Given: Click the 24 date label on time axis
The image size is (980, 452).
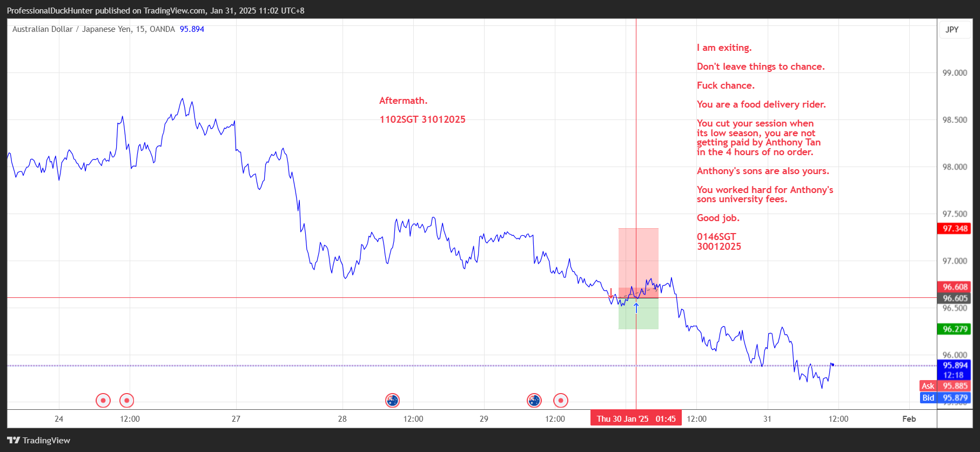Looking at the screenshot, I should tap(59, 419).
